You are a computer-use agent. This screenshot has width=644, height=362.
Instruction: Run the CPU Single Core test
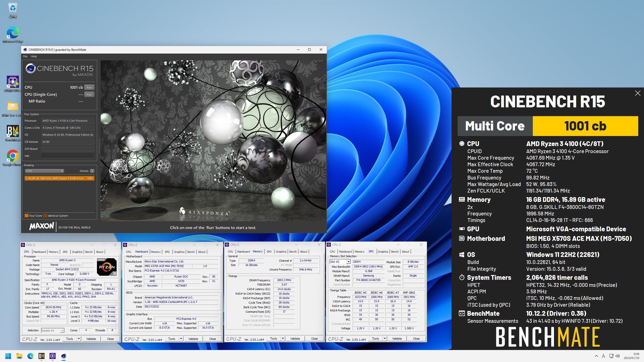point(89,95)
